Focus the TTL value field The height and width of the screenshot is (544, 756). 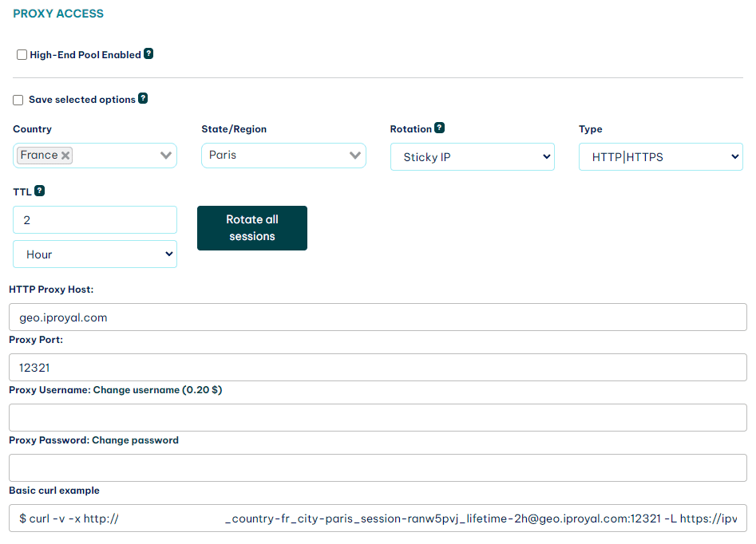(95, 219)
